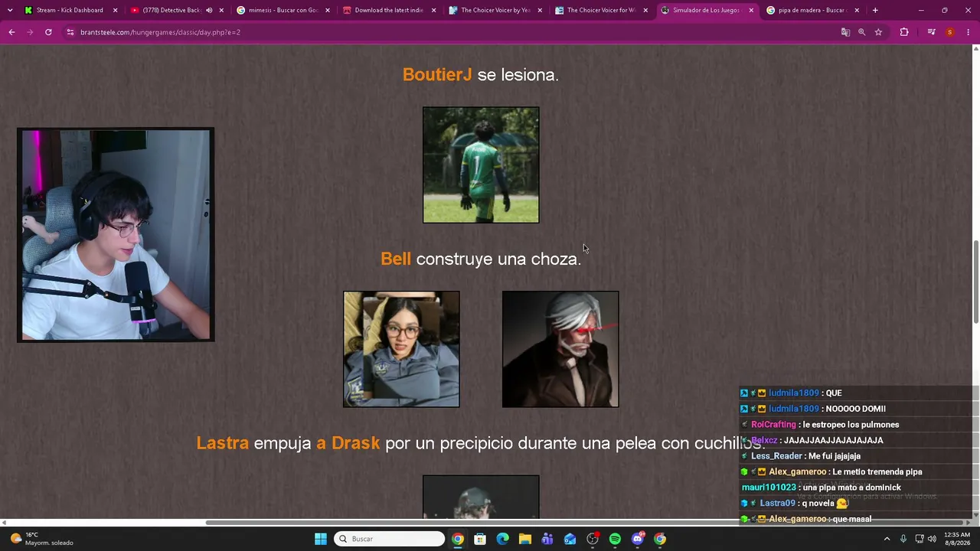Close the Simulador de Los Juegos tab
The width and height of the screenshot is (980, 551).
(x=751, y=10)
